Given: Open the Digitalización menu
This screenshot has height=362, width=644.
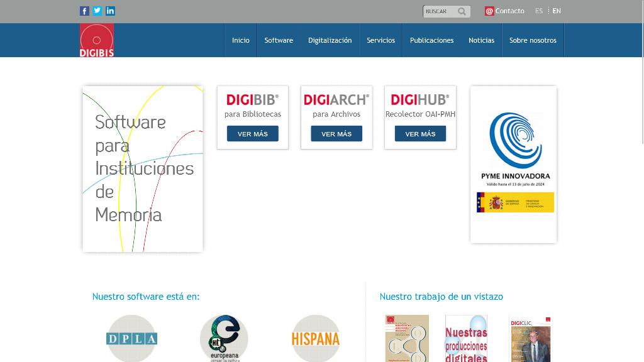Looking at the screenshot, I should pos(330,40).
